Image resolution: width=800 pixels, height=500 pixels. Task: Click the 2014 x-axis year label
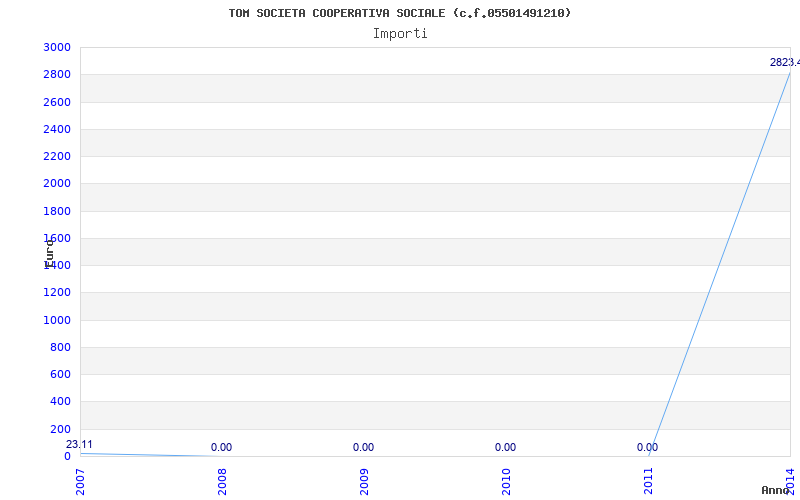[x=790, y=480]
